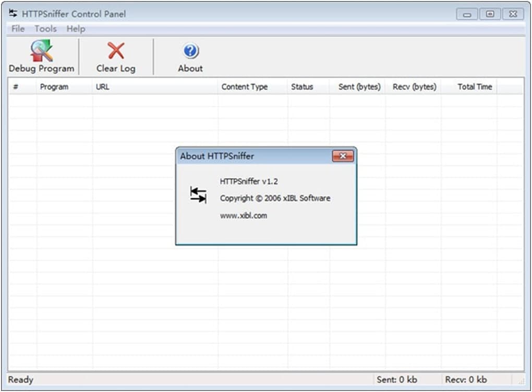This screenshot has width=532, height=392.
Task: Open the Tools menu
Action: (45, 29)
